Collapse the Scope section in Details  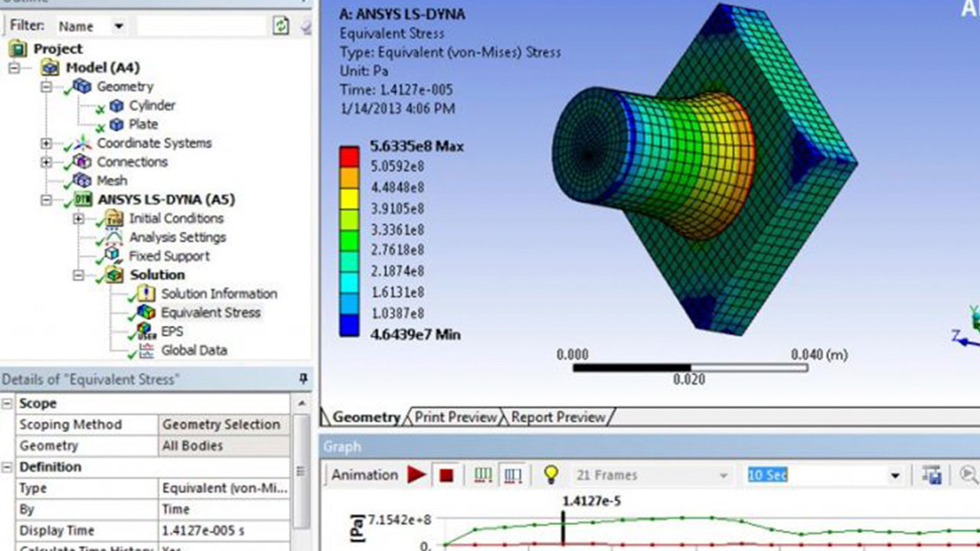(x=7, y=403)
